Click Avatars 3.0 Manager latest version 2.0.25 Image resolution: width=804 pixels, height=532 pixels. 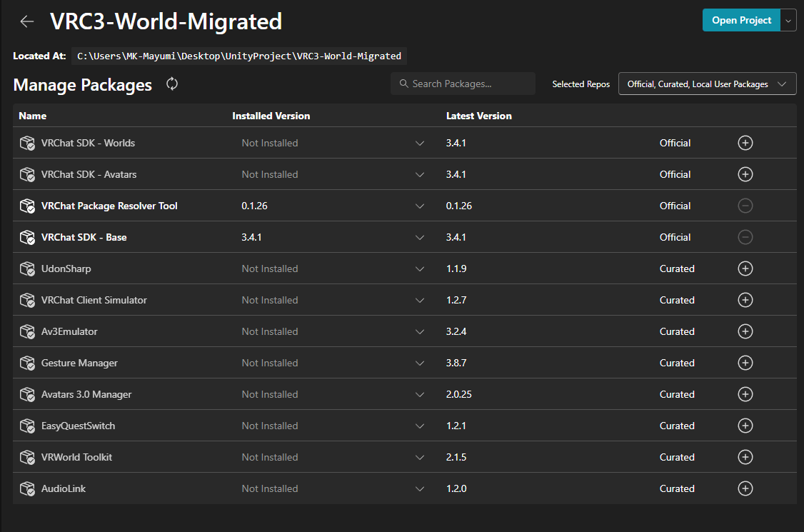click(x=459, y=394)
